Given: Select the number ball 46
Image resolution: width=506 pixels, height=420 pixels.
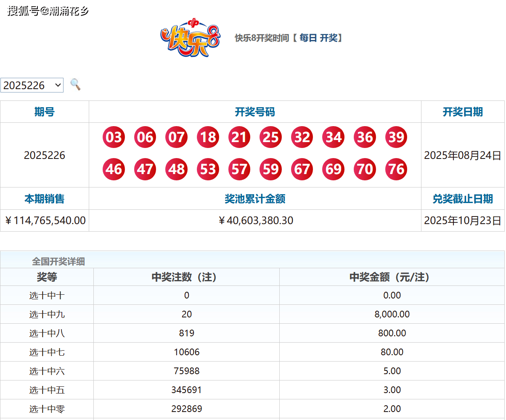Looking at the screenshot, I should (113, 169).
